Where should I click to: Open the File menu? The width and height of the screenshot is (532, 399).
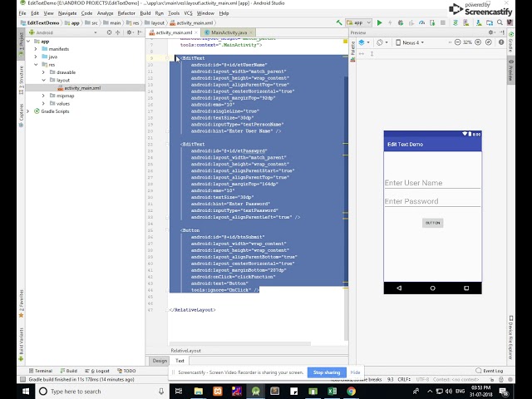click(x=22, y=13)
